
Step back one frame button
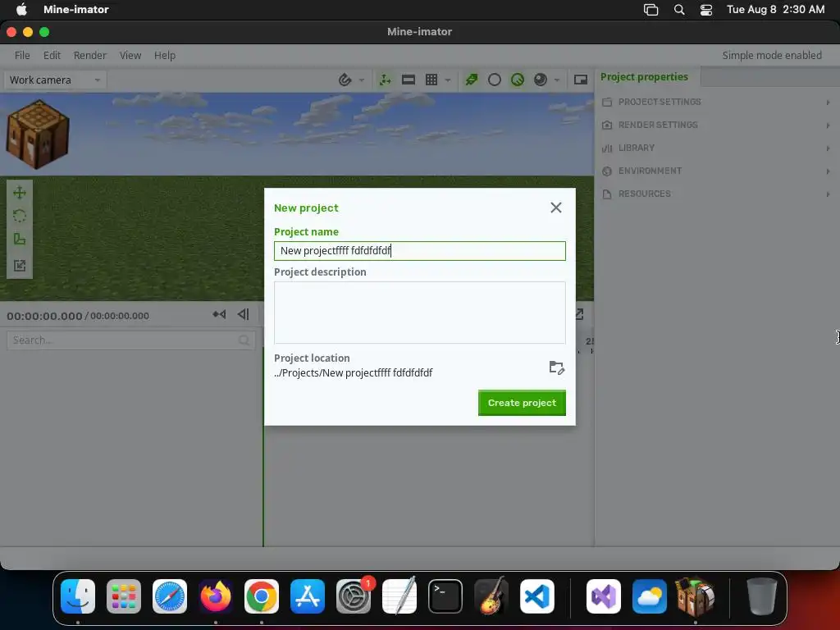243,314
